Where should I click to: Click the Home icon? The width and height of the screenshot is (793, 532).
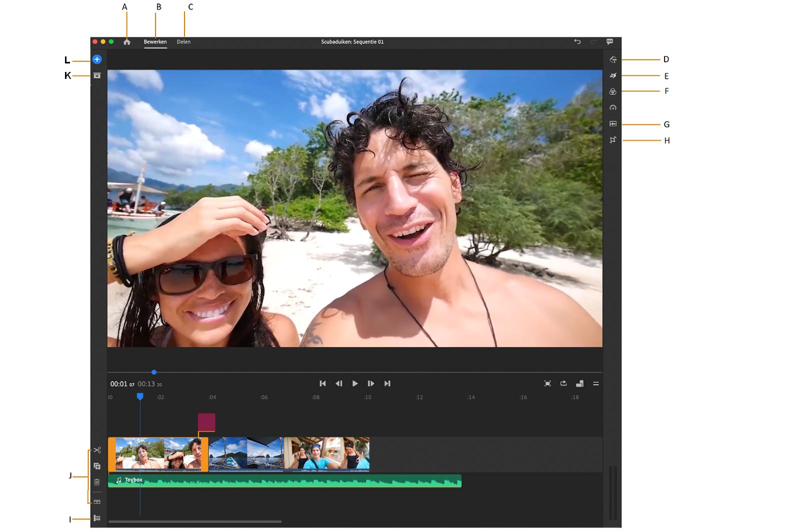[127, 42]
